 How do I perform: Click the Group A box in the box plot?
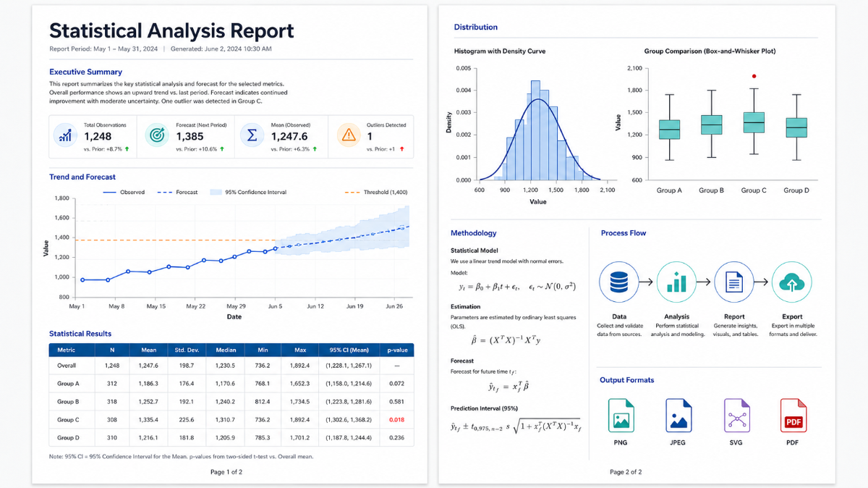(x=669, y=130)
